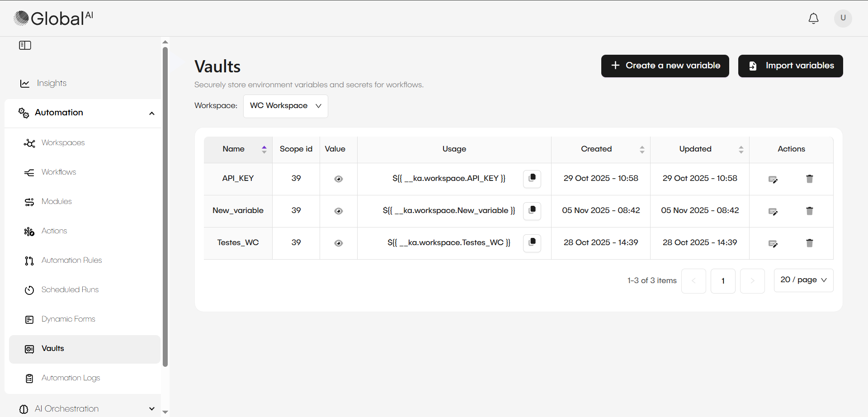
Task: Open the Workspaces section
Action: pyautogui.click(x=63, y=142)
